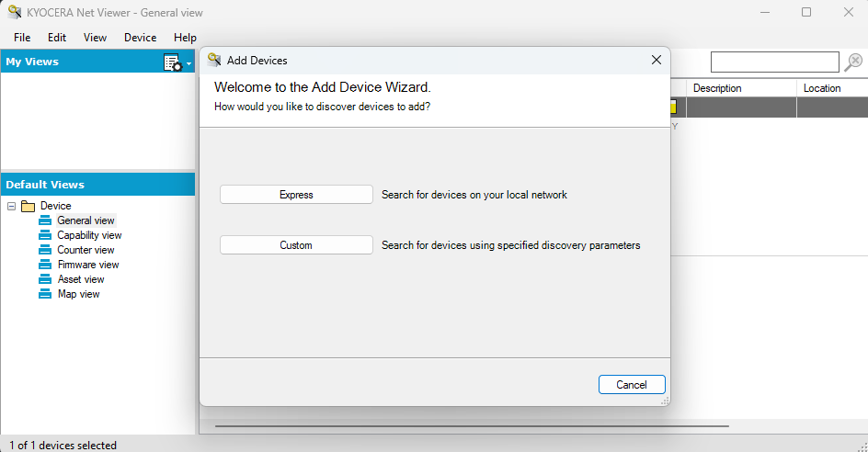Viewport: 868px width, 452px height.
Task: Select the Counter view icon
Action: click(x=45, y=250)
